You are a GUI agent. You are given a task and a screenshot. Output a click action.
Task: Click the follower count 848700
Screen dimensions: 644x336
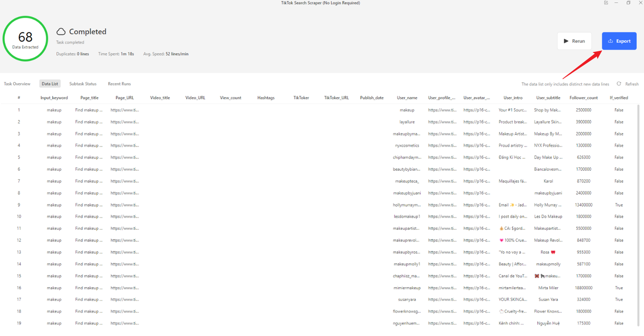[584, 240]
